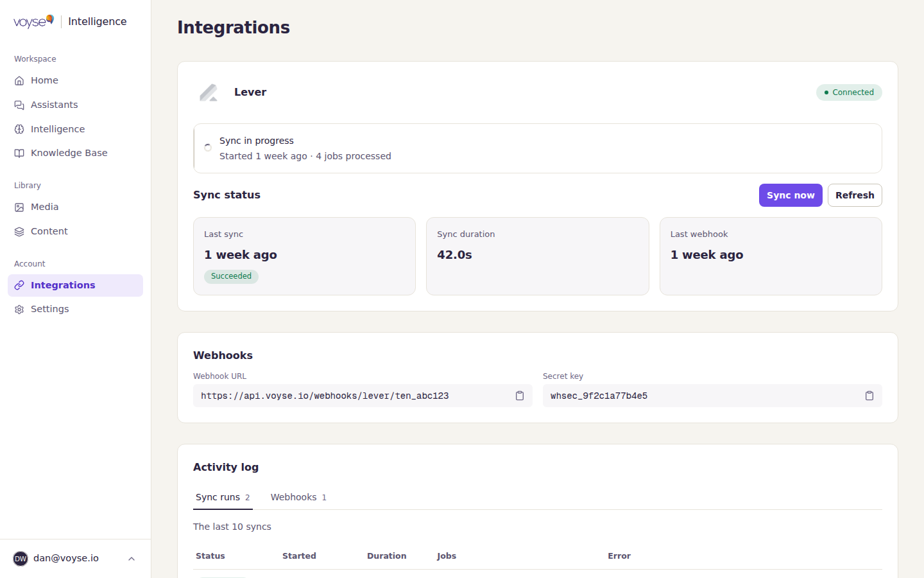Click the Lever logo icon
This screenshot has height=578, width=924.
[x=209, y=92]
